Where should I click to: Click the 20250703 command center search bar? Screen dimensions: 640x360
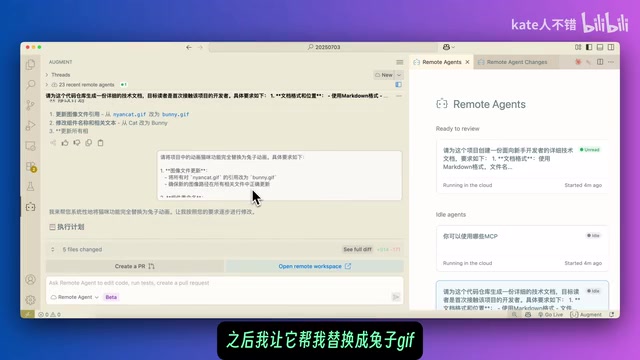(x=323, y=47)
